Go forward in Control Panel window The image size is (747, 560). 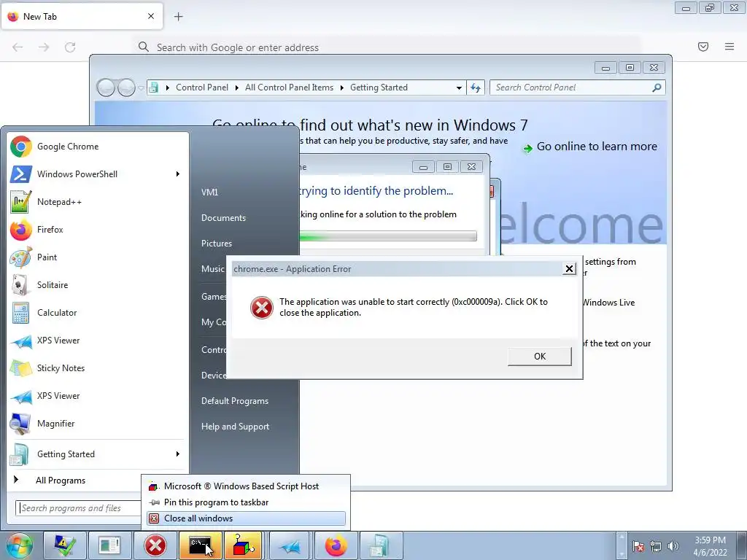click(x=126, y=87)
